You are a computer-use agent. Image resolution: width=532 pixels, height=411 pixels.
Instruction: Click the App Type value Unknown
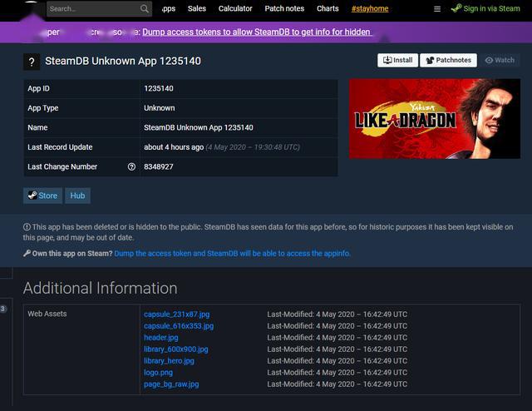(159, 108)
